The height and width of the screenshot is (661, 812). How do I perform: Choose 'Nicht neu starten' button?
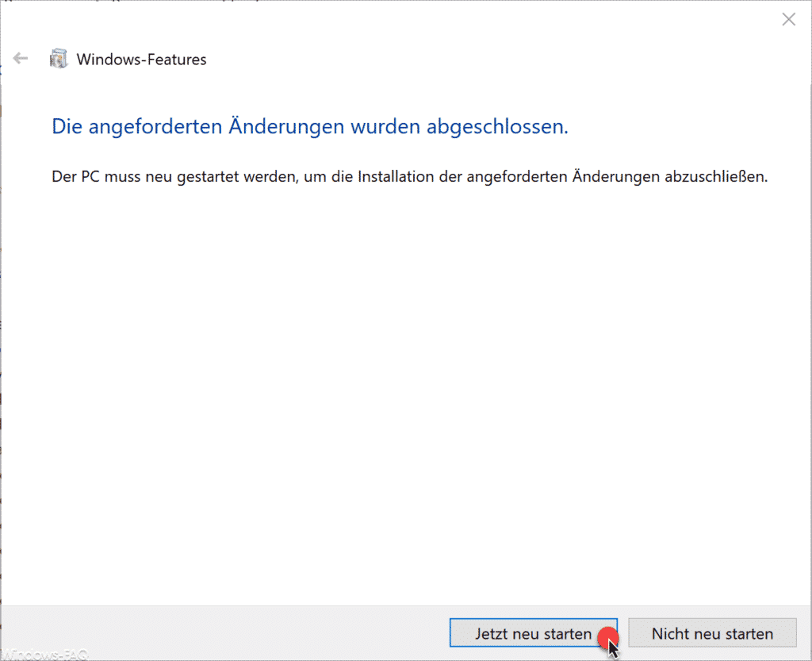click(x=712, y=632)
